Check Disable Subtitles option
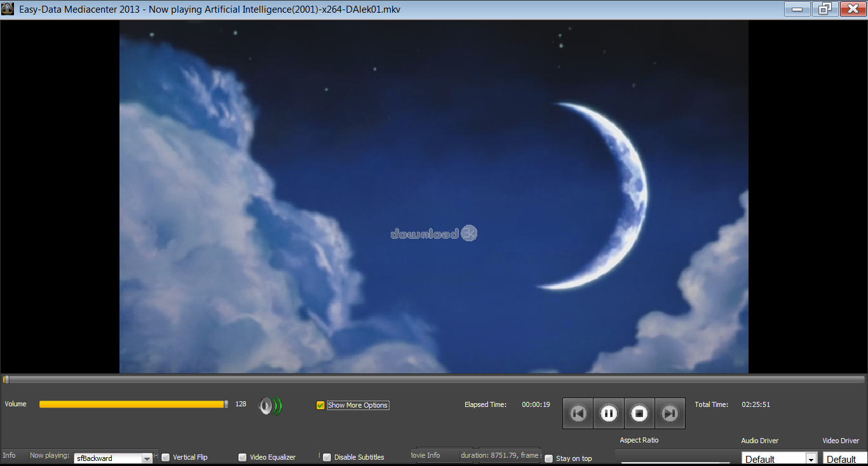The width and height of the screenshot is (868, 466). tap(327, 457)
